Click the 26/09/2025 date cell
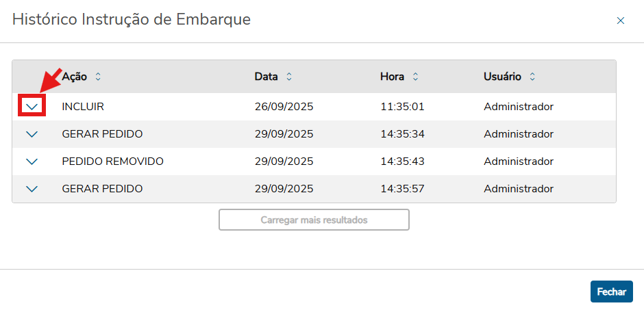The width and height of the screenshot is (644, 310). [284, 107]
